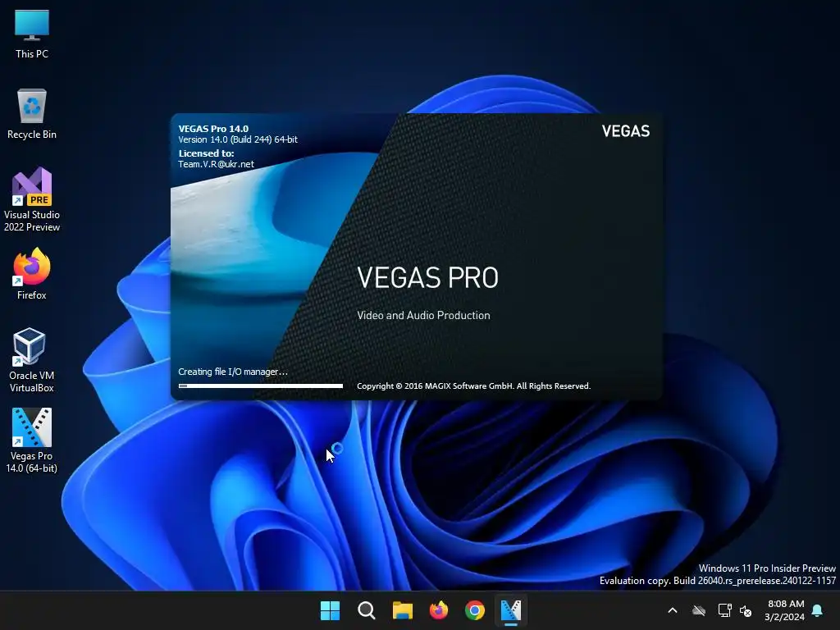This screenshot has width=840, height=630.
Task: Open File Explorer from the taskbar
Action: tap(402, 610)
